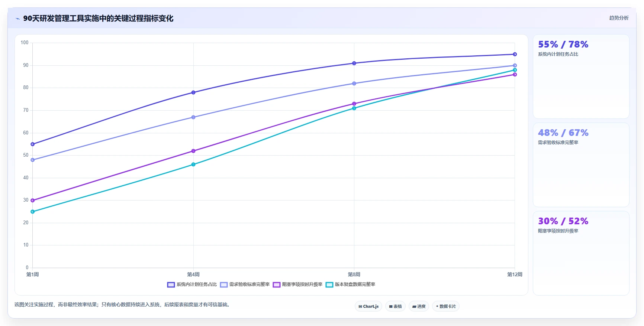Toggle the 系统内计划任务占比 legend swatch

pyautogui.click(x=171, y=285)
